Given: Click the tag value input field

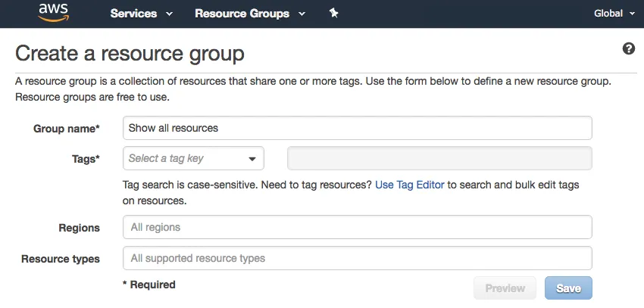Looking at the screenshot, I should tap(439, 159).
